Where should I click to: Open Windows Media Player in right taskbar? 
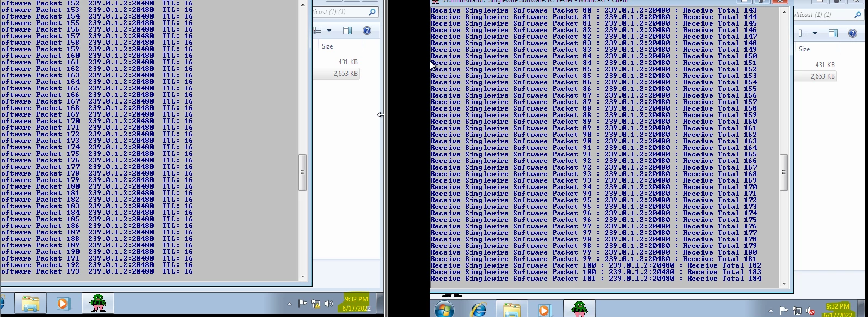pos(544,310)
